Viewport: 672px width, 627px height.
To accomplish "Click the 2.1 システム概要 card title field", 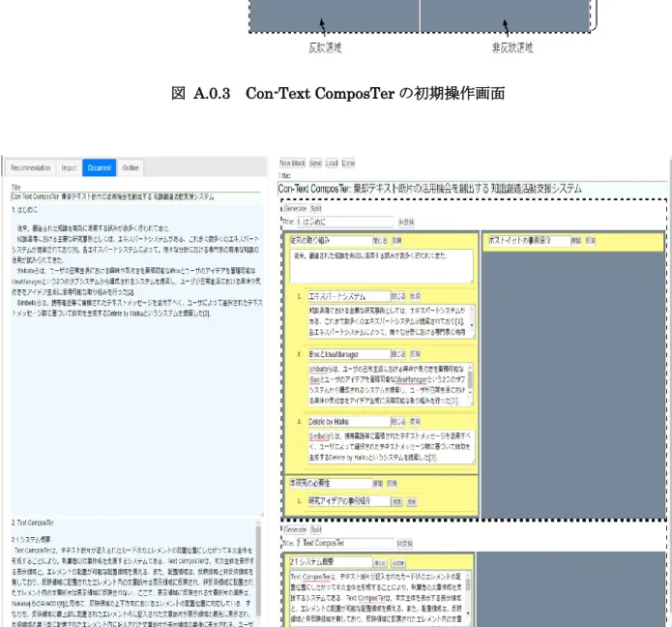I will coord(331,562).
